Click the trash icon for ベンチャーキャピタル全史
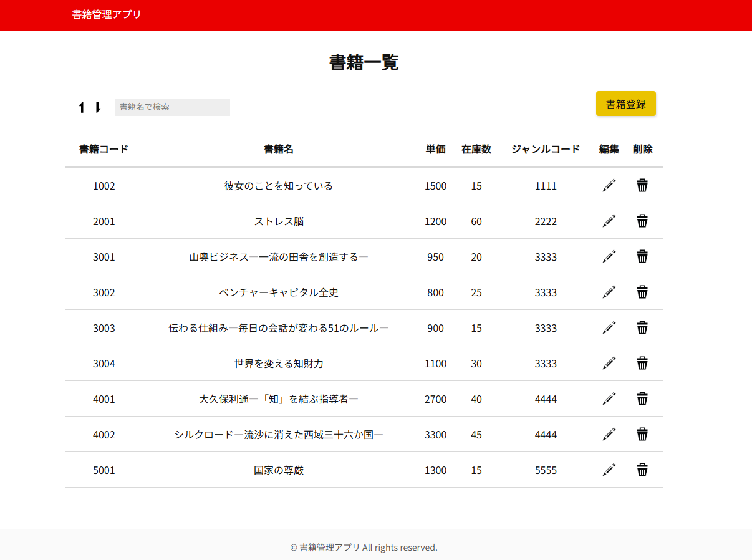This screenshot has height=560, width=752. (642, 292)
